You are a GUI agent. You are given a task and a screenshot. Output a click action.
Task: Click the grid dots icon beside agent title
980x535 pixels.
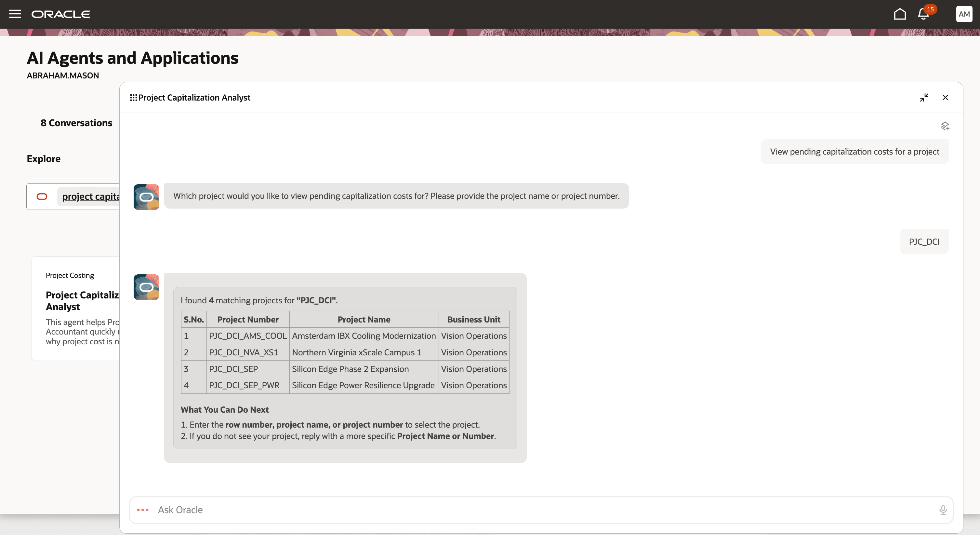click(x=133, y=98)
